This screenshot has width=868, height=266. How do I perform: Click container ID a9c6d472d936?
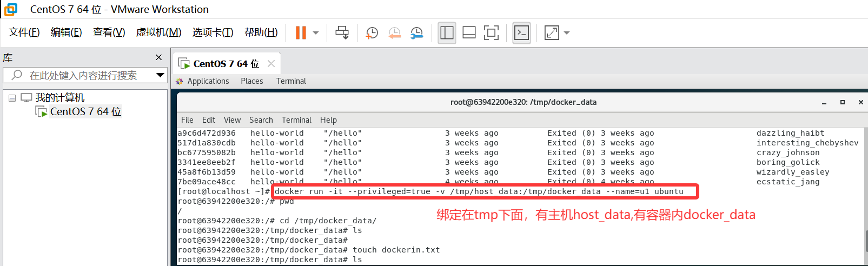click(x=207, y=133)
